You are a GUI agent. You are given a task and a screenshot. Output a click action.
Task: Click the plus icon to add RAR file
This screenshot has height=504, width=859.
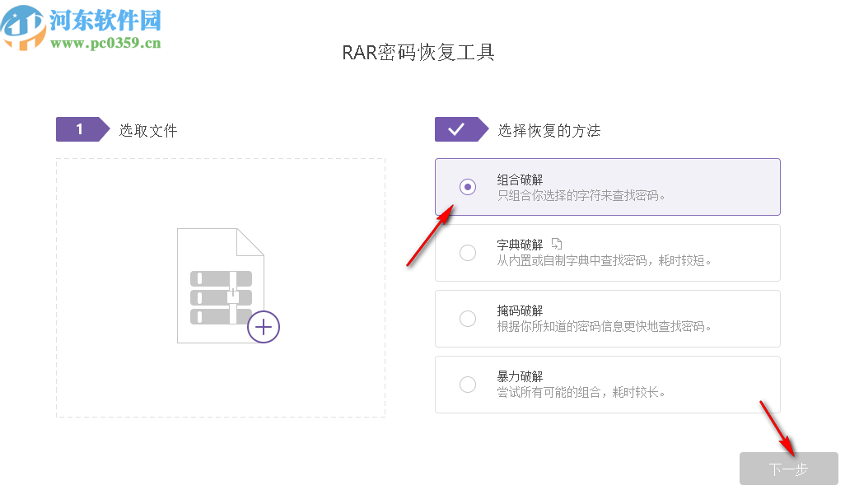coord(263,326)
